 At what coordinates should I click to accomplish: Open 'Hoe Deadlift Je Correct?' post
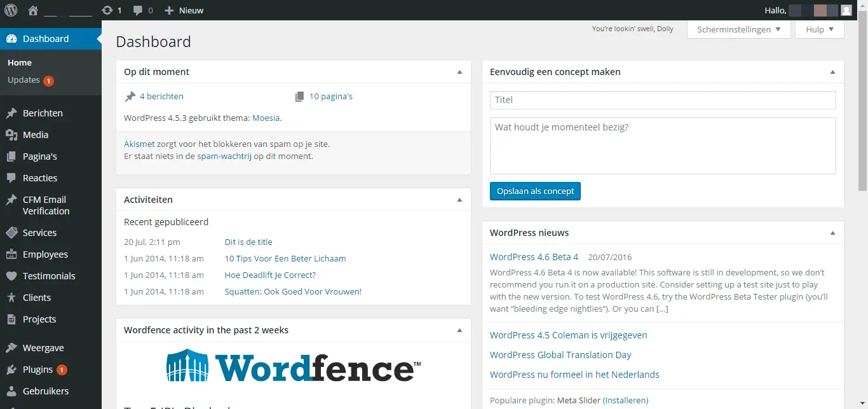[270, 275]
